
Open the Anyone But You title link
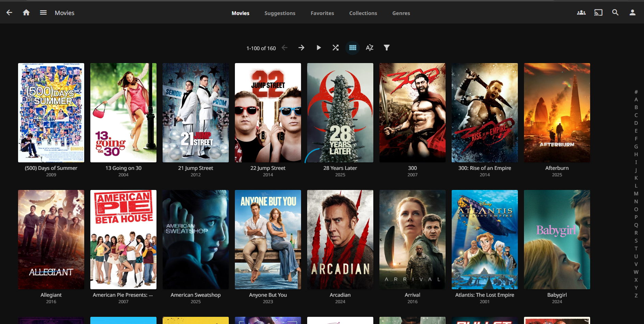coord(268,295)
